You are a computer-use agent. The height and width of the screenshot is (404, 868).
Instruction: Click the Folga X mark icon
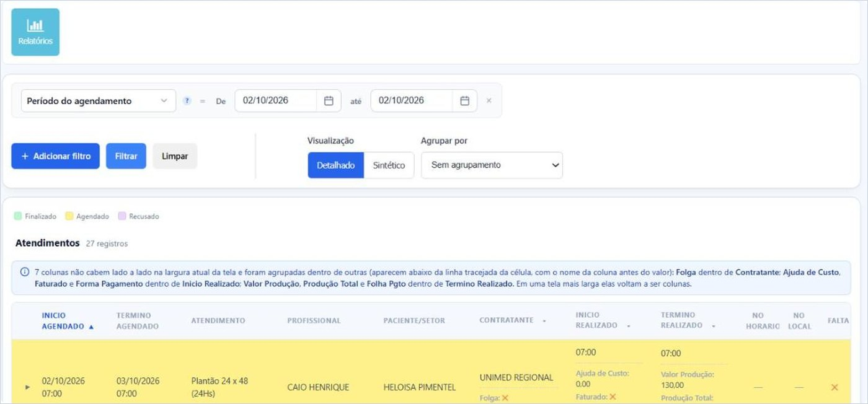pos(505,398)
